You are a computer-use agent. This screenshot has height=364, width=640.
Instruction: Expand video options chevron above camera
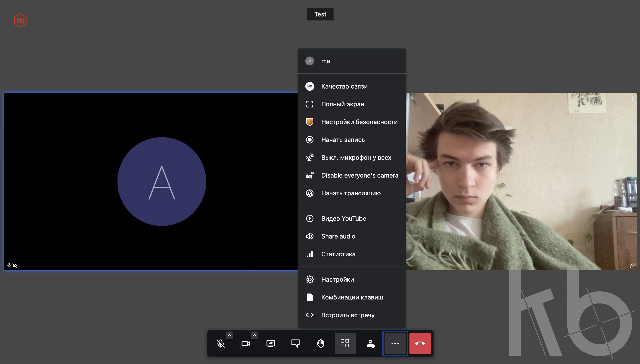[x=254, y=335]
